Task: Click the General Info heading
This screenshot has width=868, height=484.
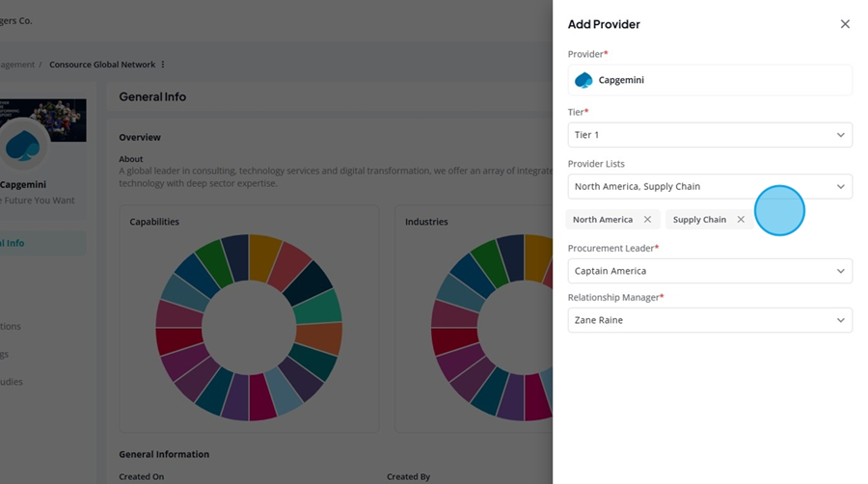Action: [152, 96]
